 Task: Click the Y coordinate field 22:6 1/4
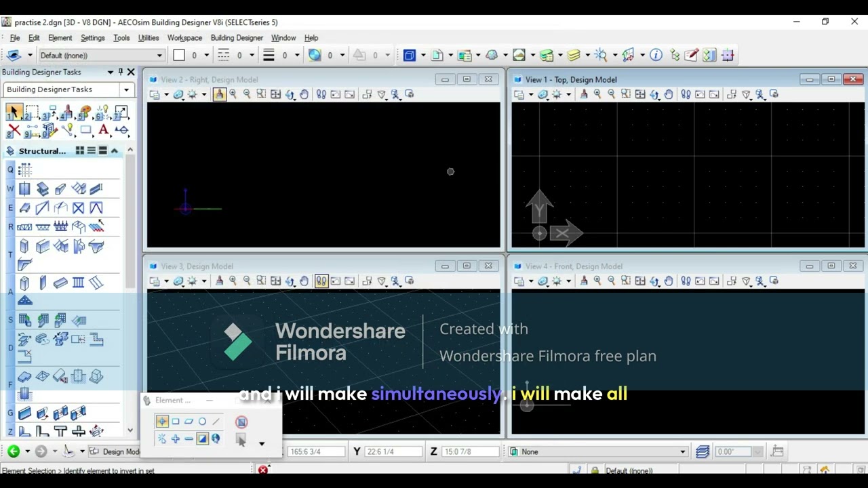(393, 451)
